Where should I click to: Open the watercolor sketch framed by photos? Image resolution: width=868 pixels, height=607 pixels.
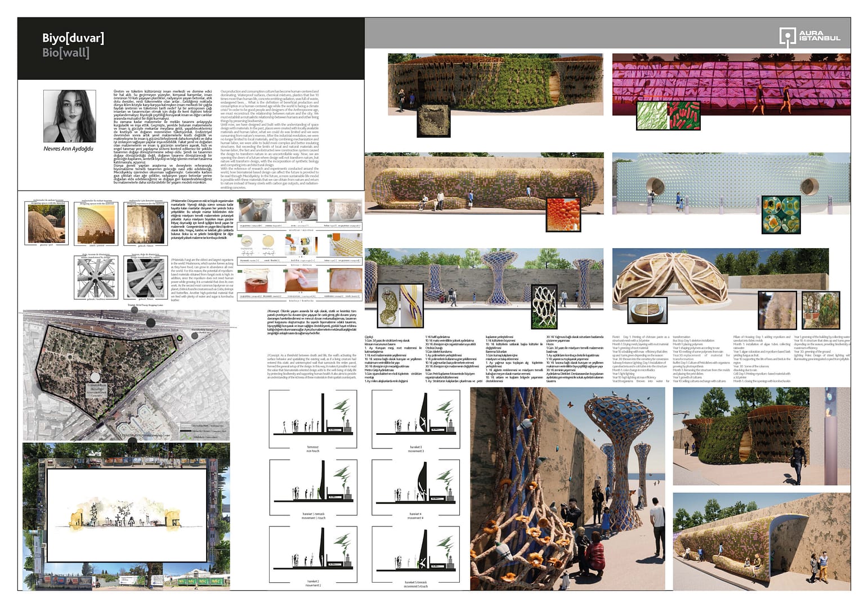[x=127, y=516]
